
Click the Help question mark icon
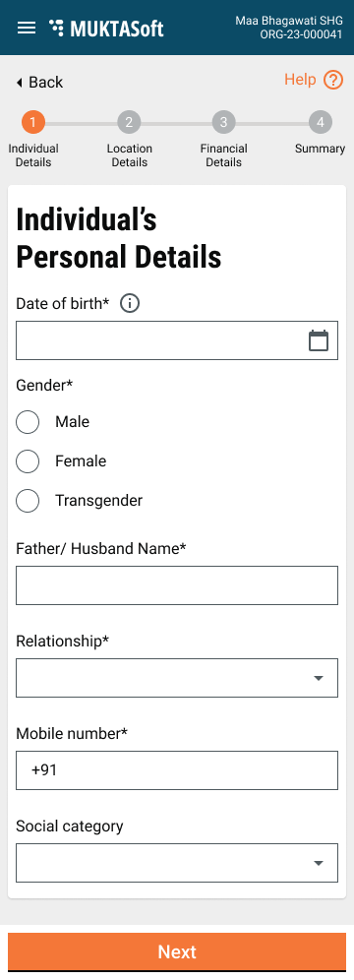pyautogui.click(x=333, y=80)
